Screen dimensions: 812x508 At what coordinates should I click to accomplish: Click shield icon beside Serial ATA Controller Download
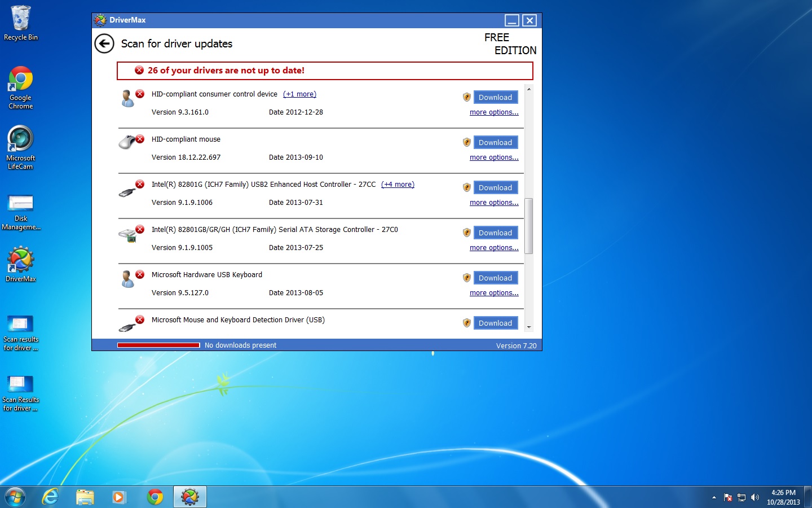point(467,233)
